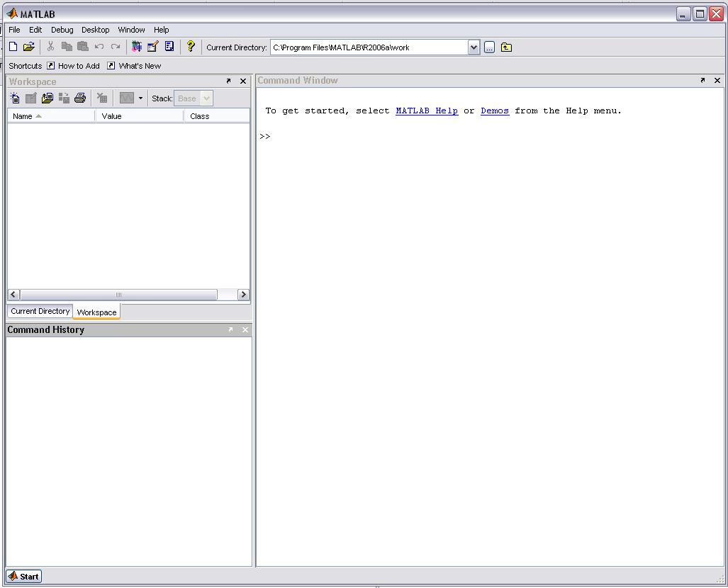Switch to the Current Directory tab
The width and height of the screenshot is (728, 588).
click(x=40, y=311)
